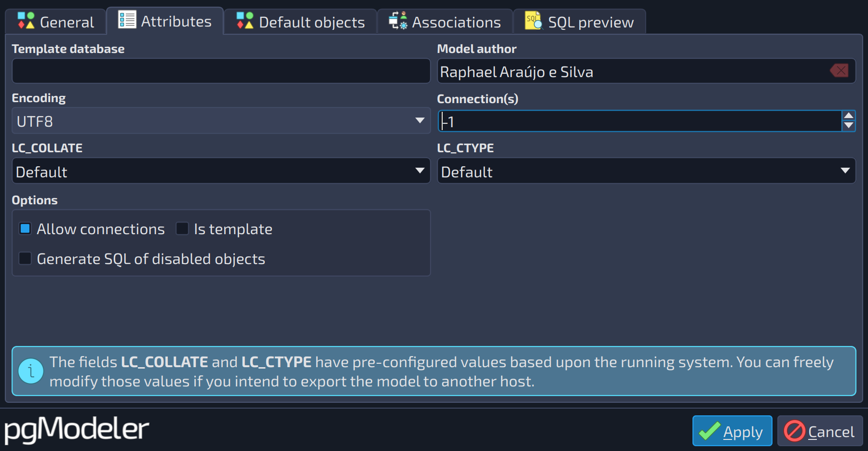Click the SQL preview tab icon
Image resolution: width=868 pixels, height=451 pixels.
[x=533, y=21]
